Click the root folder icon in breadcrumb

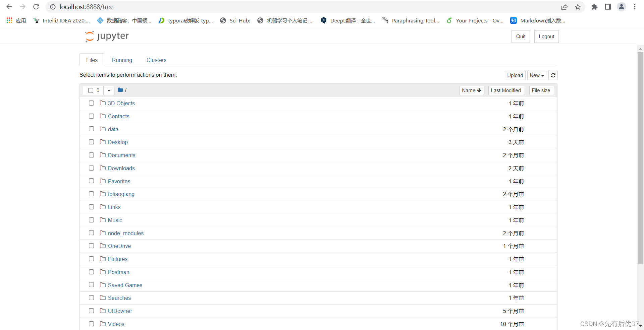point(120,90)
